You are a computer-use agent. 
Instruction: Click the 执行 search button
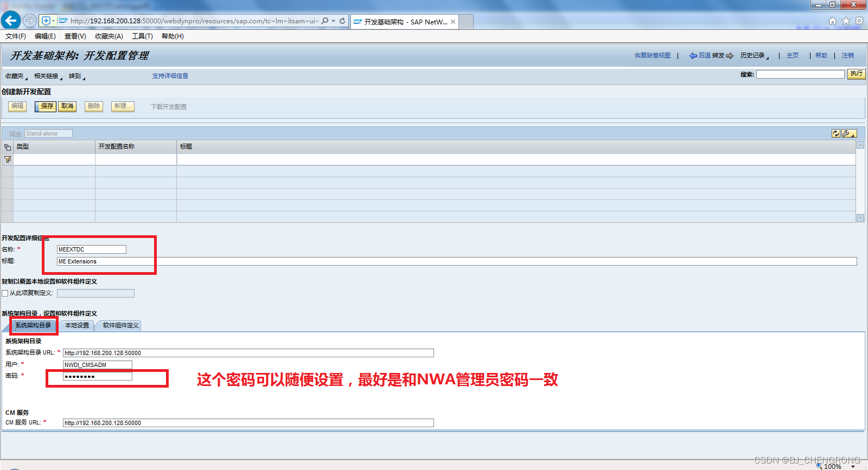[856, 74]
